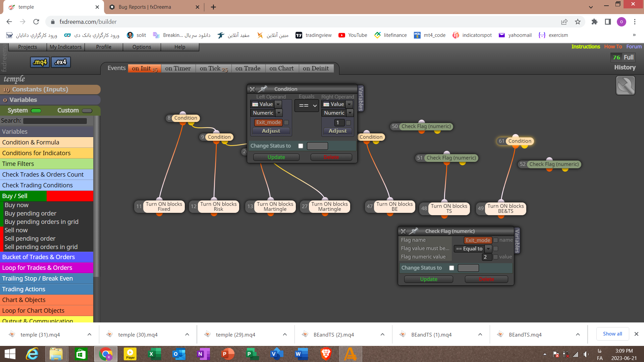Expand the Chrome tab search chevron
Screen dimensions: 644x362
(591, 7)
